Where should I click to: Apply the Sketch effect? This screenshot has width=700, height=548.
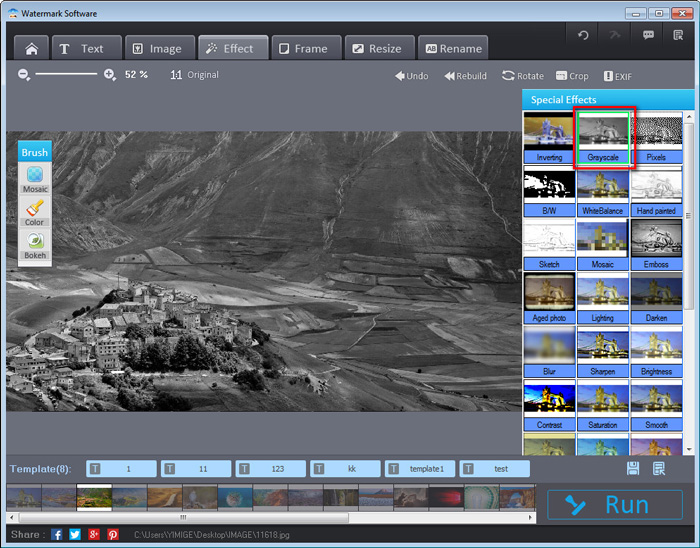[x=549, y=245]
